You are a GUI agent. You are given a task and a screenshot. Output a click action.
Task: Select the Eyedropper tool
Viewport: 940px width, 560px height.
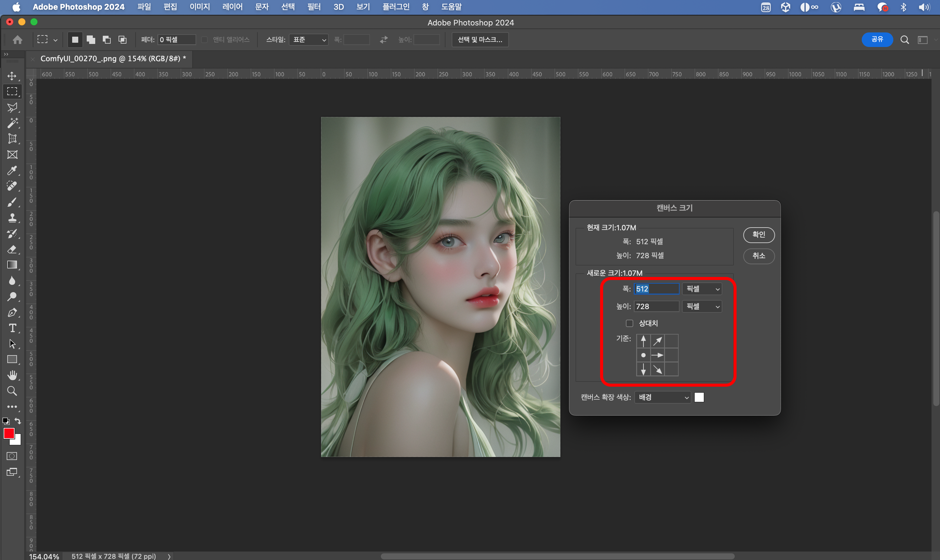coord(12,171)
